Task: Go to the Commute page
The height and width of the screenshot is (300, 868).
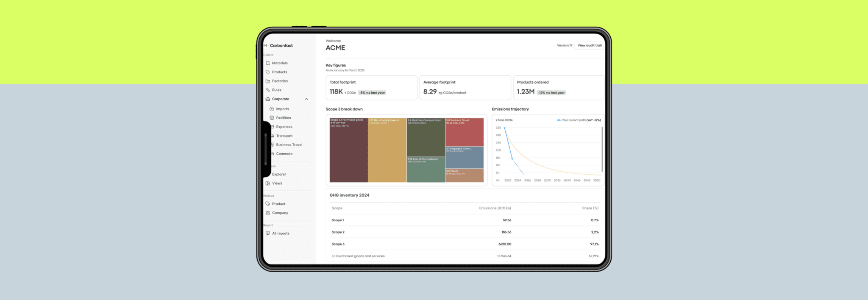Action: pyautogui.click(x=284, y=154)
